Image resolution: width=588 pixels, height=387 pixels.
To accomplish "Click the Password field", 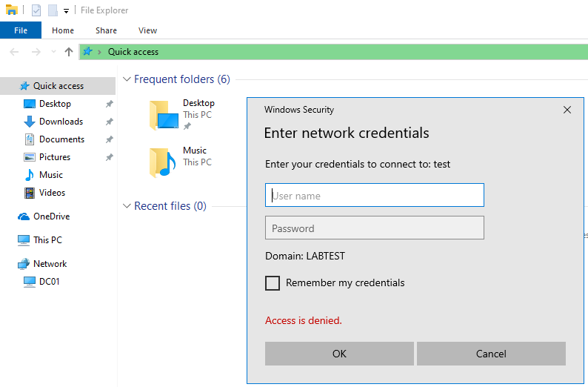I will pos(374,228).
